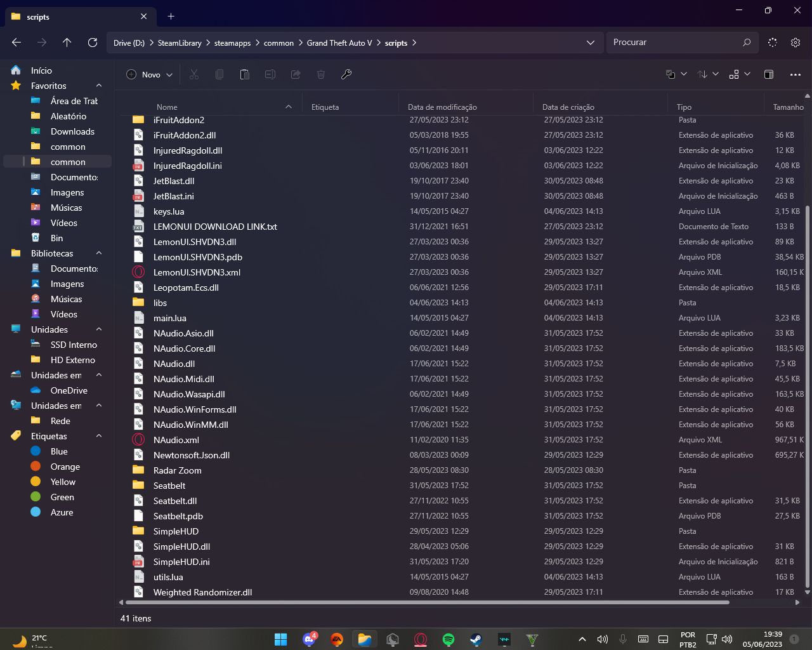The height and width of the screenshot is (650, 812).
Task: Click the search magnifier icon
Action: pyautogui.click(x=747, y=43)
